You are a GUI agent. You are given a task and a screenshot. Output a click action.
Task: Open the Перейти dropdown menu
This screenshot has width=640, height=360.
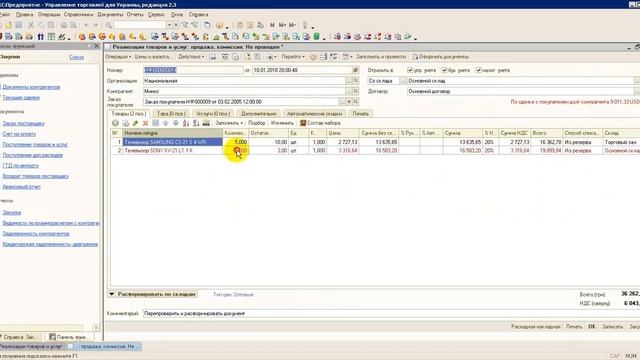click(293, 57)
